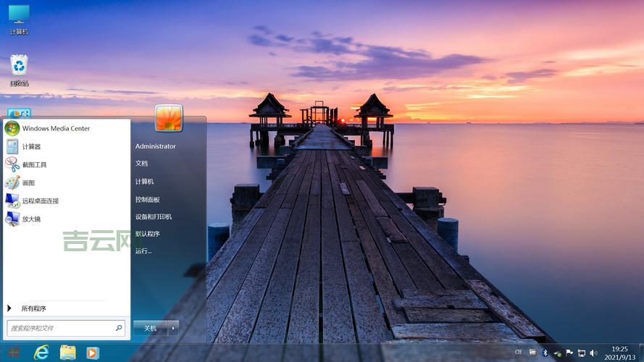This screenshot has height=362, width=644.
Task: Expand the shutdown options arrow
Action: click(173, 328)
